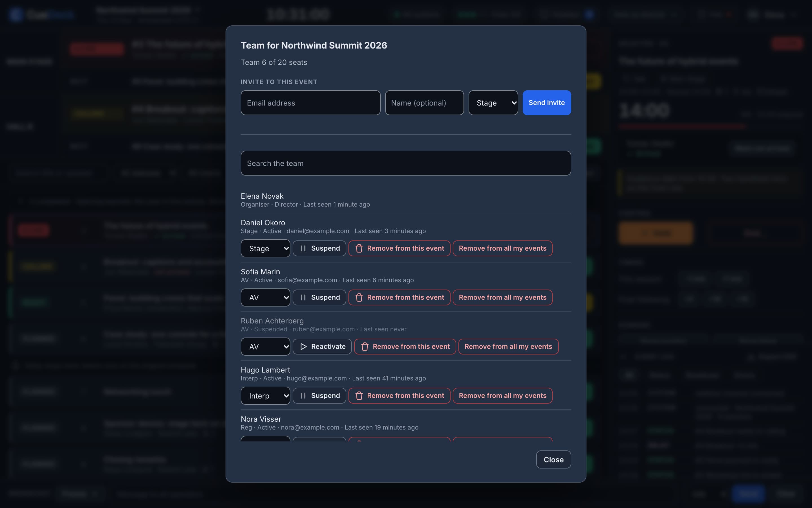Click Elena Novak's name
812x508 pixels.
point(262,196)
